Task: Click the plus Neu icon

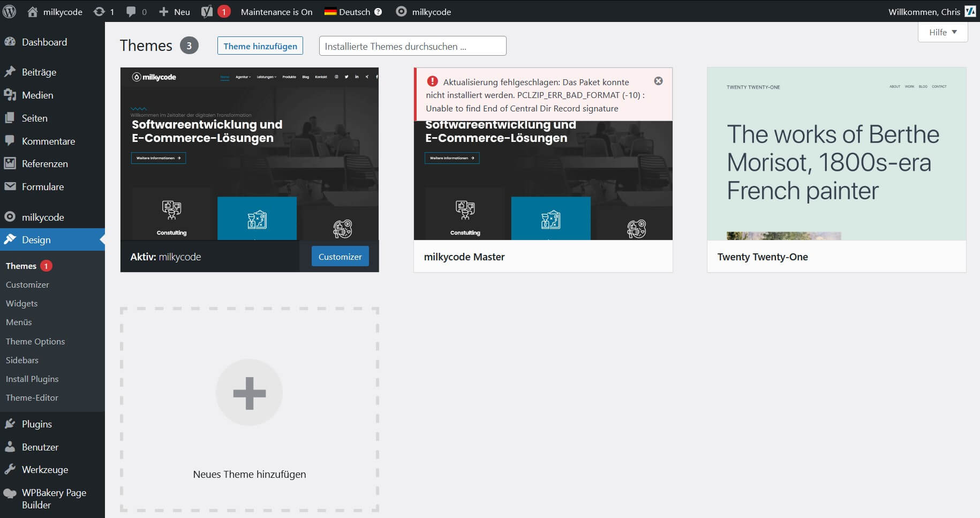Action: pyautogui.click(x=164, y=12)
